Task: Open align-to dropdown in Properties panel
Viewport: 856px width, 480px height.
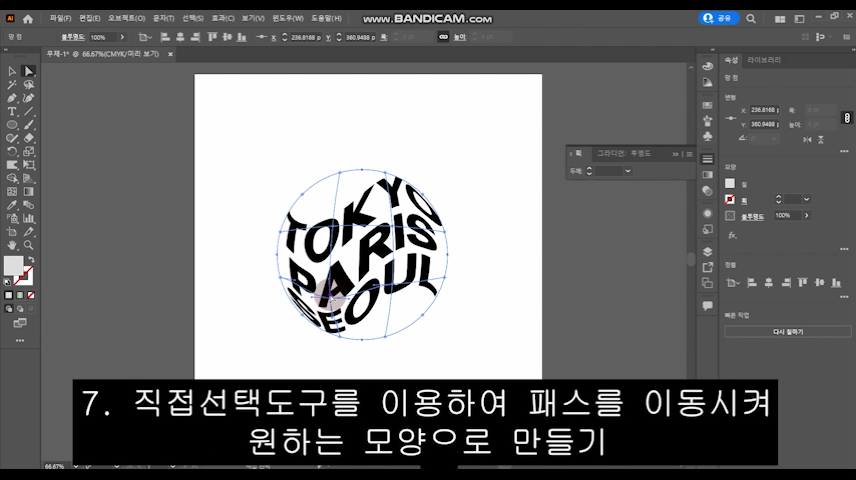Action: 733,282
